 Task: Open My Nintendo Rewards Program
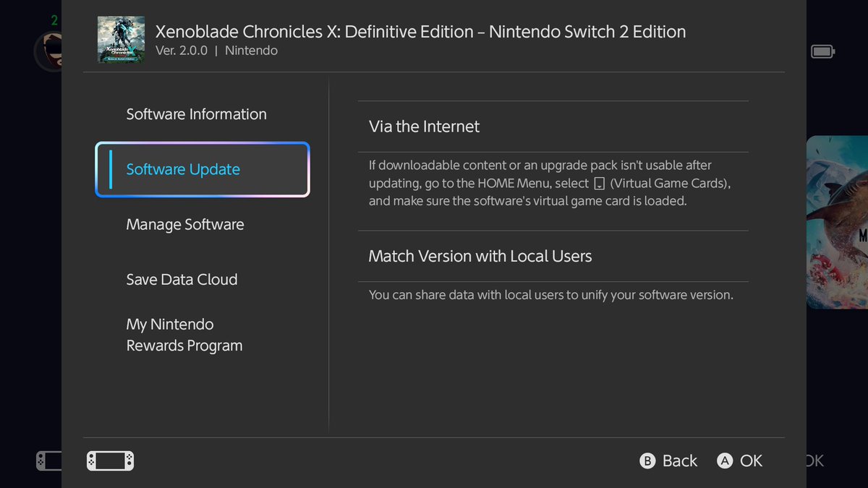(184, 335)
